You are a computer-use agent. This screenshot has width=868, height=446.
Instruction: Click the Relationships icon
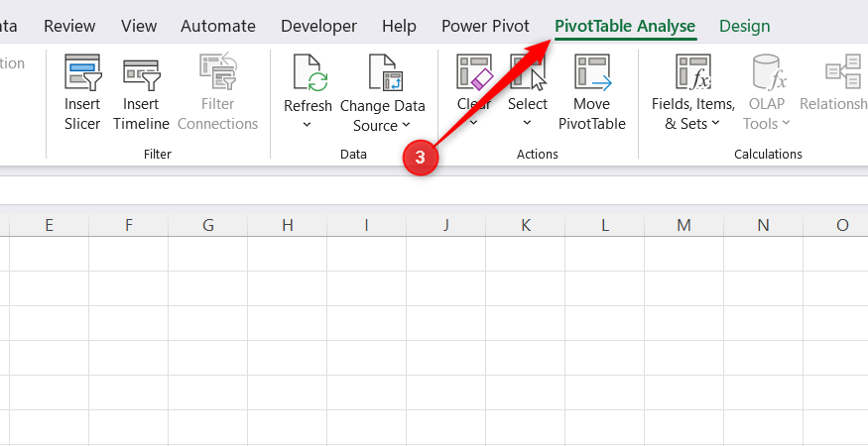tap(844, 71)
